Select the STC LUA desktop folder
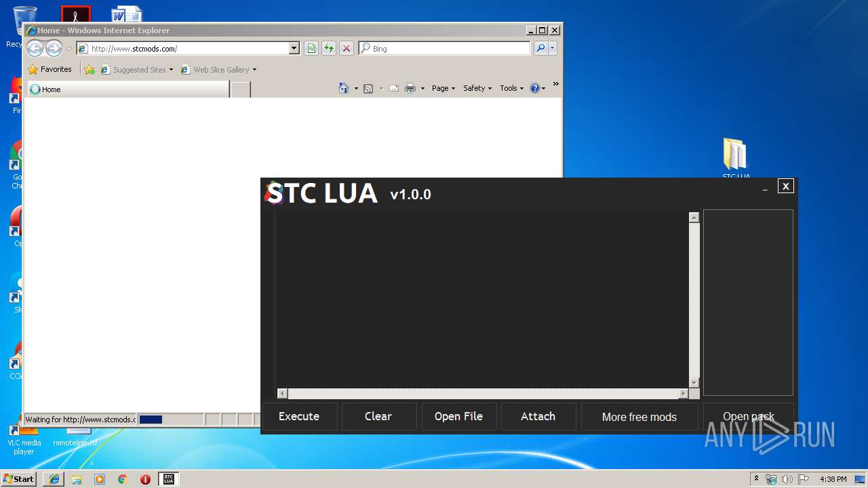 735,159
